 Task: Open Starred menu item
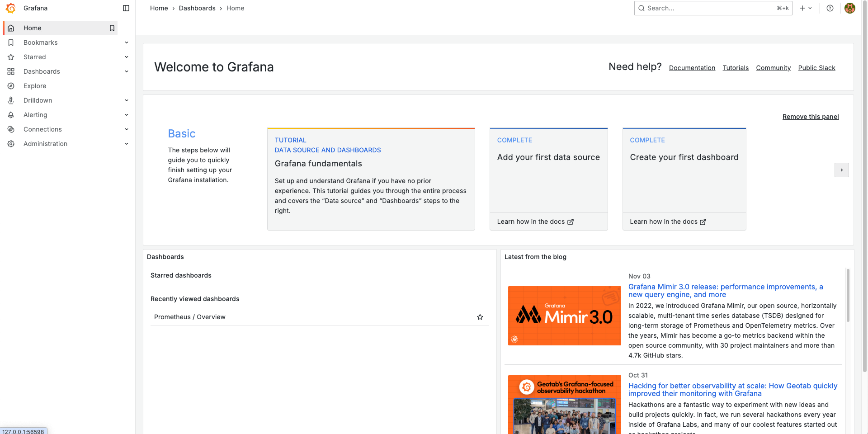pos(35,57)
